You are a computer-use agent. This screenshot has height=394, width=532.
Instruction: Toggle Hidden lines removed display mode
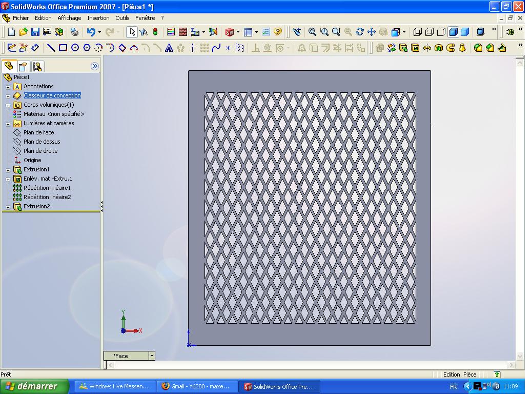pos(441,32)
